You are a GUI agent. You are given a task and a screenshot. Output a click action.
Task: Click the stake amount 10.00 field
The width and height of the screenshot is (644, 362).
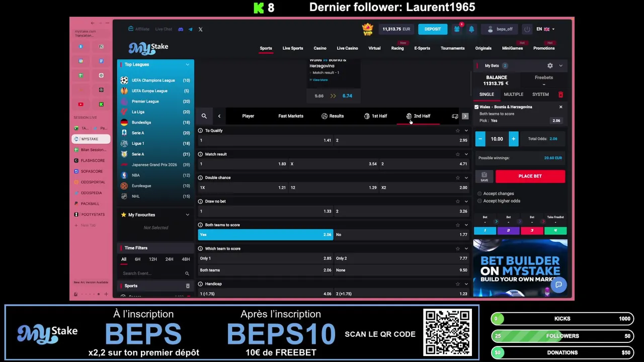(497, 139)
